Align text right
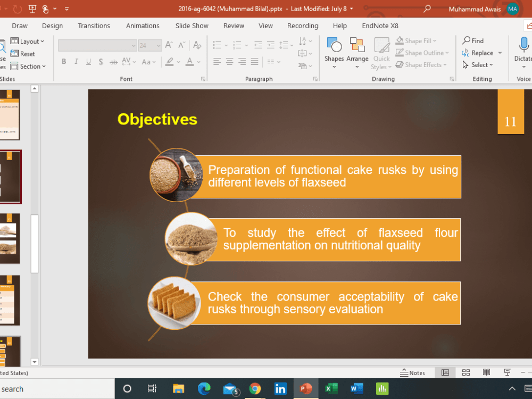This screenshot has height=399, width=532. click(x=242, y=62)
